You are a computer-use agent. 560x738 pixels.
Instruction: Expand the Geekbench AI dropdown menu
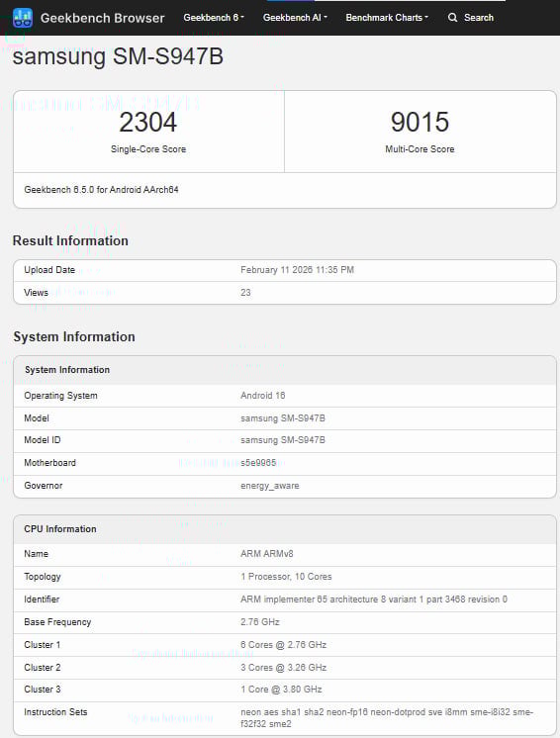pyautogui.click(x=295, y=18)
